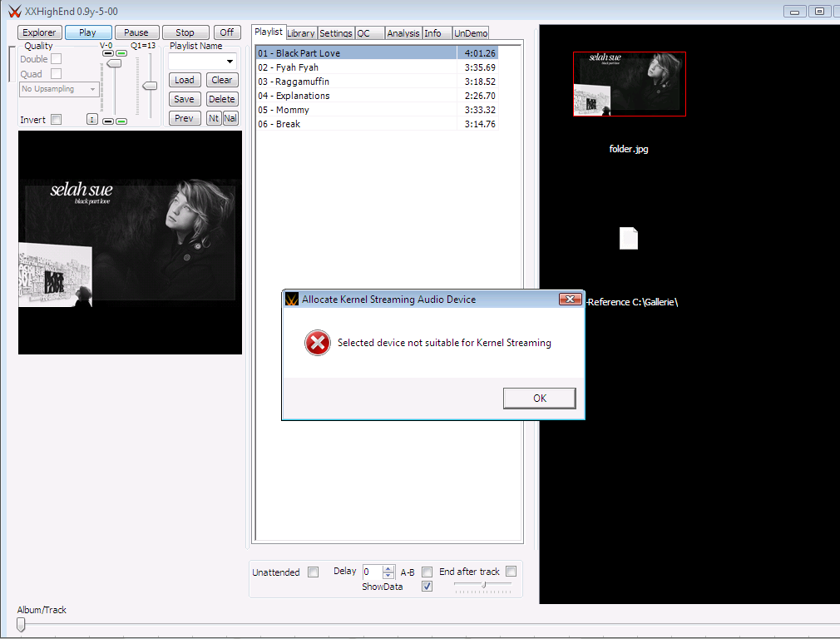Click the Prev button
This screenshot has width=840, height=639.
(x=185, y=118)
